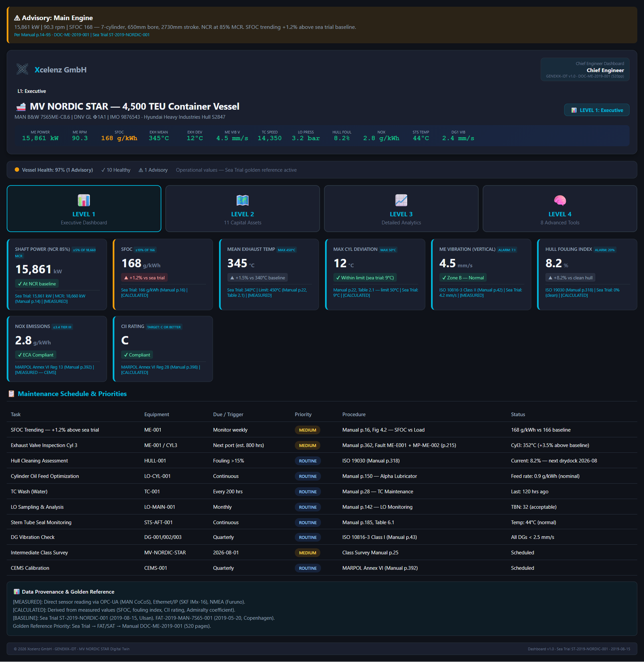Image resolution: width=644 pixels, height=662 pixels.
Task: Click ME POWER 15,861 kW readout
Action: pos(40,136)
